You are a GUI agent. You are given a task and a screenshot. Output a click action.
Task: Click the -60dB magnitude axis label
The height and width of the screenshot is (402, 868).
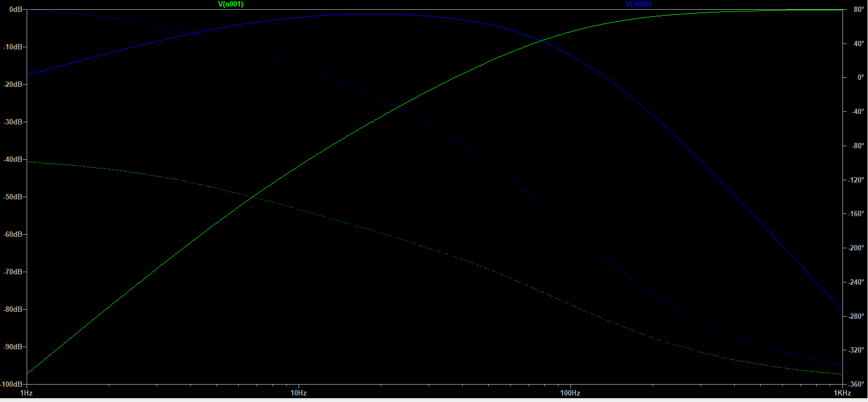[x=14, y=235]
